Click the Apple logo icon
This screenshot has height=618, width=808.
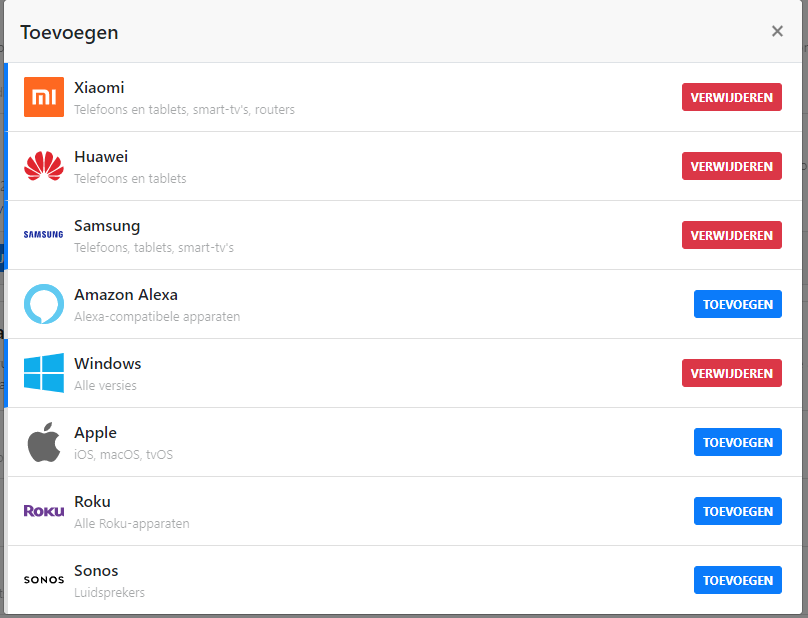(x=44, y=442)
